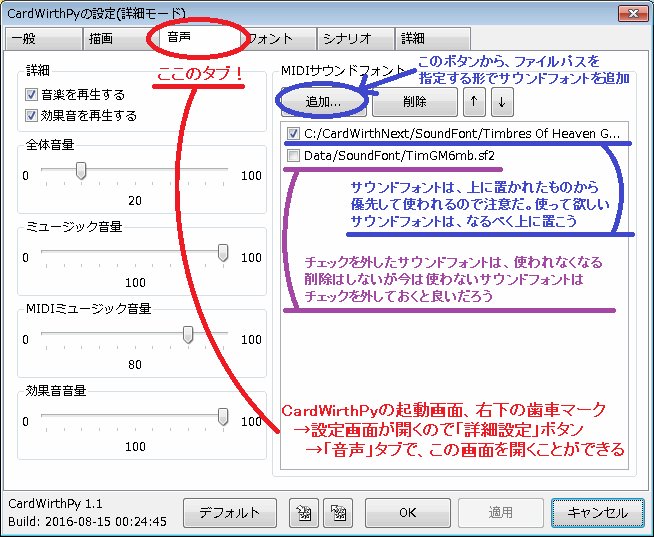Click the 適用 button
This screenshot has width=654, height=537.
tap(501, 512)
